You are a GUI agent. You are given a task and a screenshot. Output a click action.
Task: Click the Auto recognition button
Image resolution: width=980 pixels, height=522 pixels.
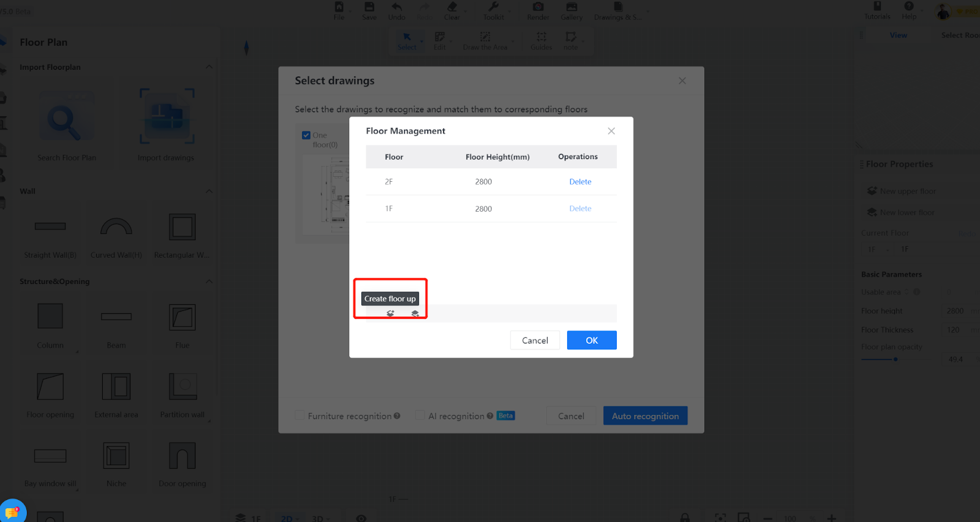[x=646, y=416]
